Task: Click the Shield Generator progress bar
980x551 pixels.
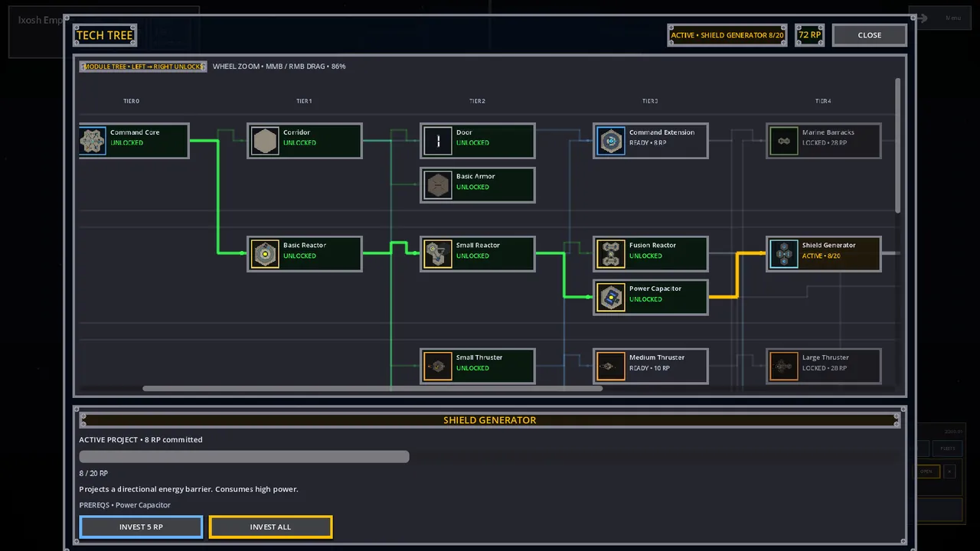Action: pos(490,457)
